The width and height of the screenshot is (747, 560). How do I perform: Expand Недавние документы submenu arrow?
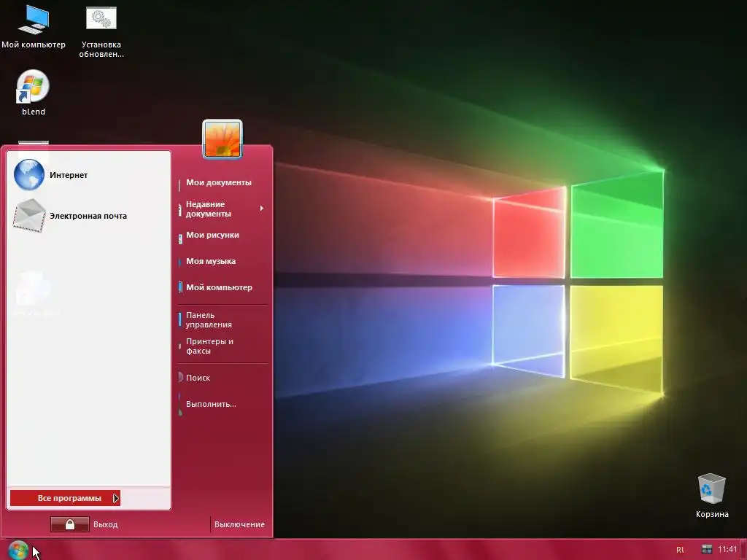click(x=262, y=208)
